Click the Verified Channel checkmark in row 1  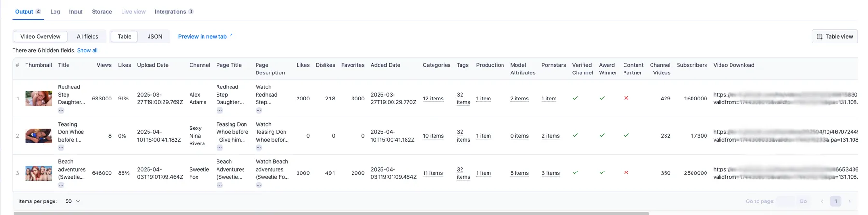coord(575,98)
